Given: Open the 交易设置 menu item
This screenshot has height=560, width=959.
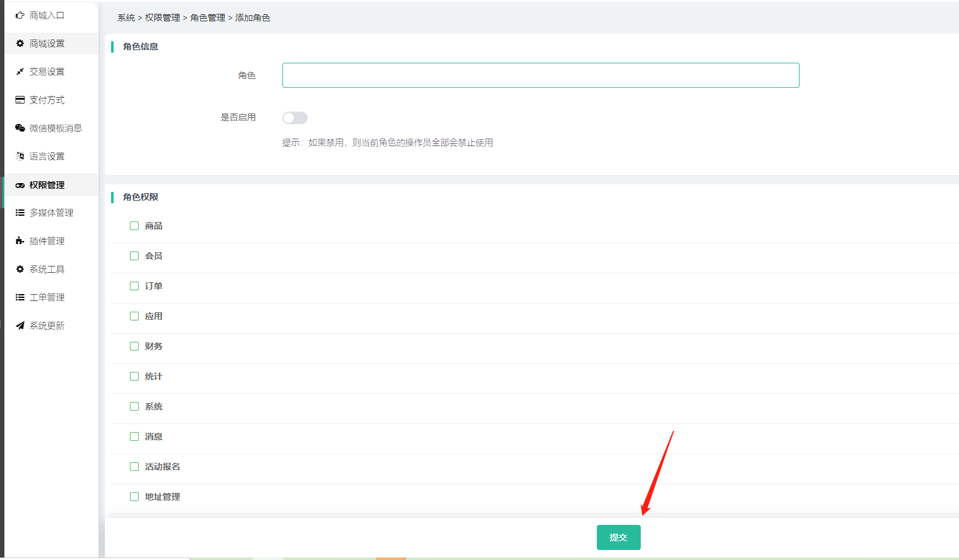Looking at the screenshot, I should (51, 71).
